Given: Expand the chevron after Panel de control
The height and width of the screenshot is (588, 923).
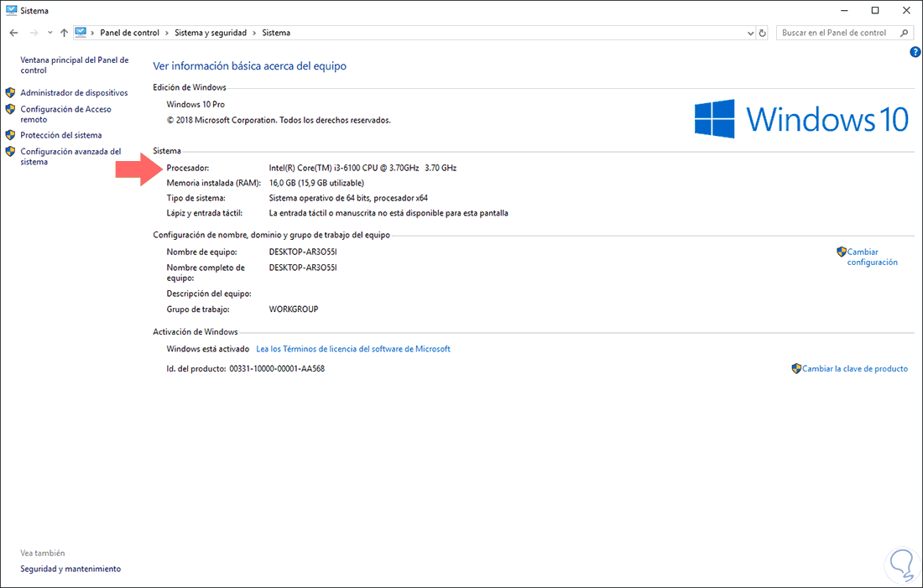Looking at the screenshot, I should coord(167,33).
